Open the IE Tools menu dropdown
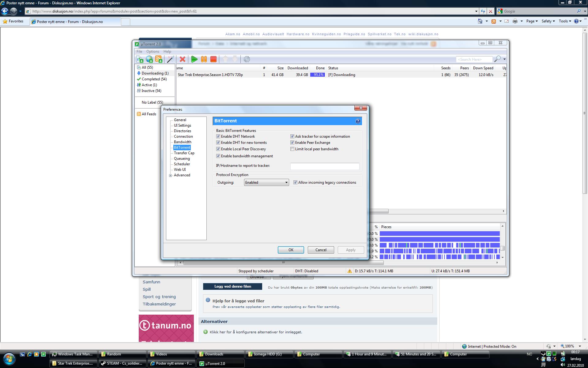Image resolution: width=588 pixels, height=368 pixels. click(565, 21)
